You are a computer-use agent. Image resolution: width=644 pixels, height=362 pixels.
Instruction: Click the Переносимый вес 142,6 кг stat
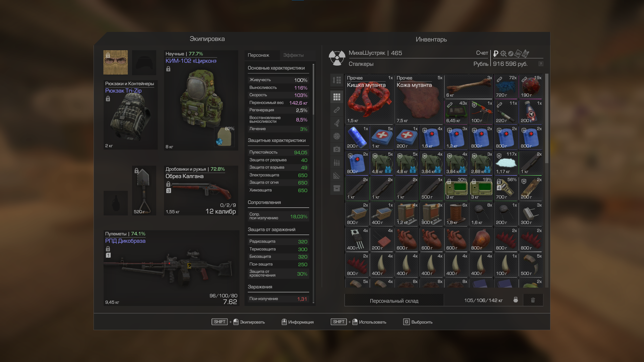(x=278, y=103)
